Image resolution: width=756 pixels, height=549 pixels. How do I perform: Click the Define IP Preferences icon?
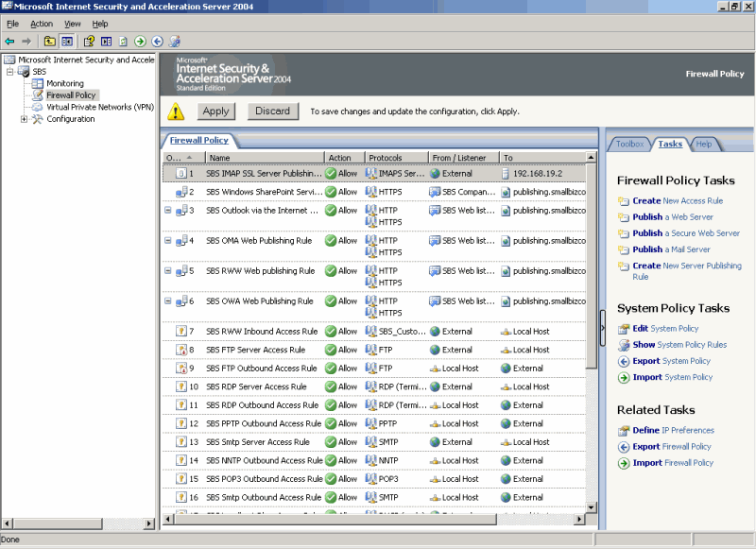624,431
